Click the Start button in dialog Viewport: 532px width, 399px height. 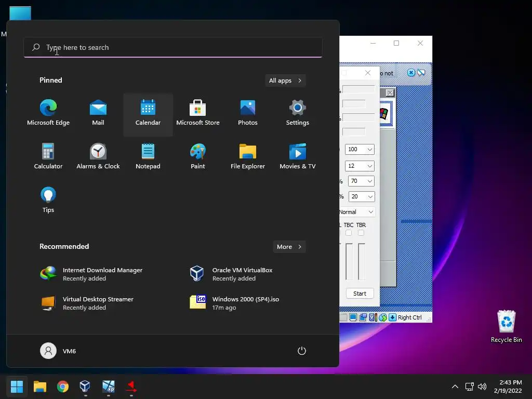click(x=360, y=294)
